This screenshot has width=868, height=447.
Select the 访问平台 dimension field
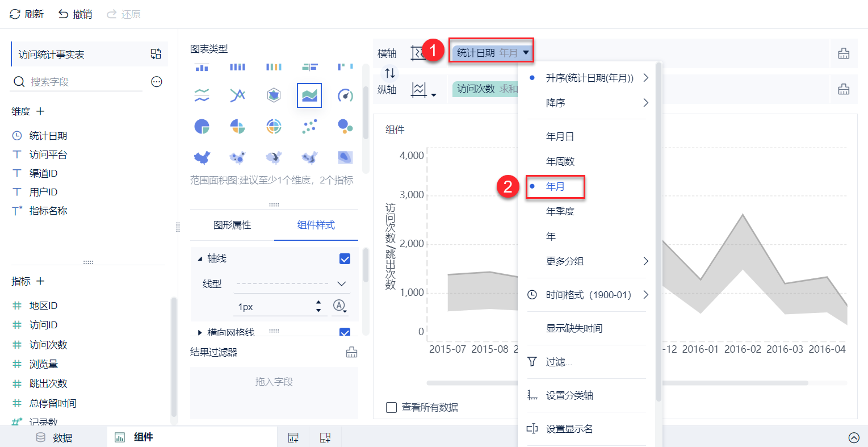coord(48,154)
